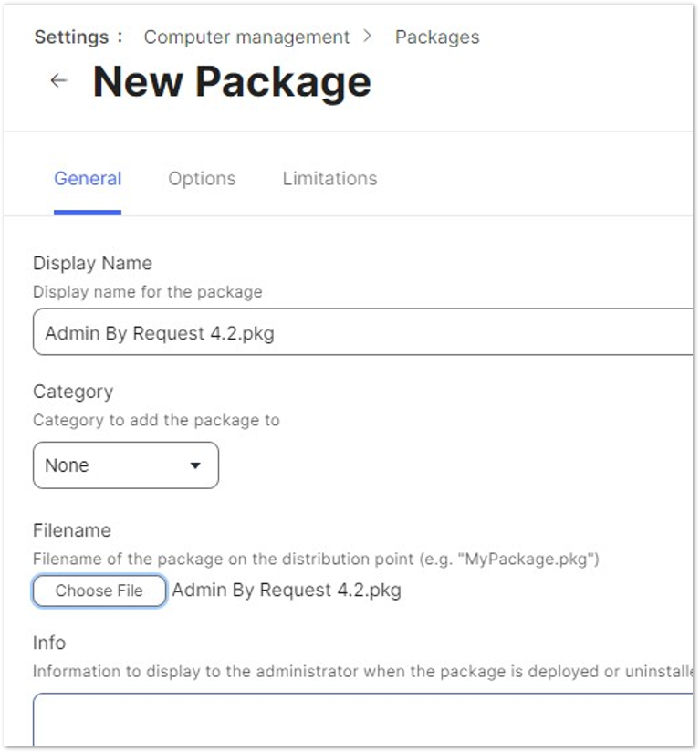Click the New Package page heading

coord(232,81)
